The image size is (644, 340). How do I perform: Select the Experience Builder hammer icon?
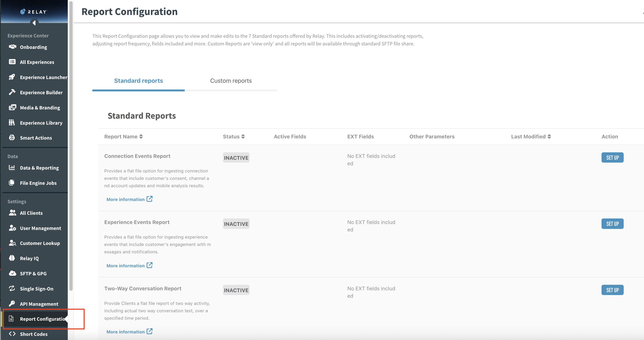click(12, 92)
